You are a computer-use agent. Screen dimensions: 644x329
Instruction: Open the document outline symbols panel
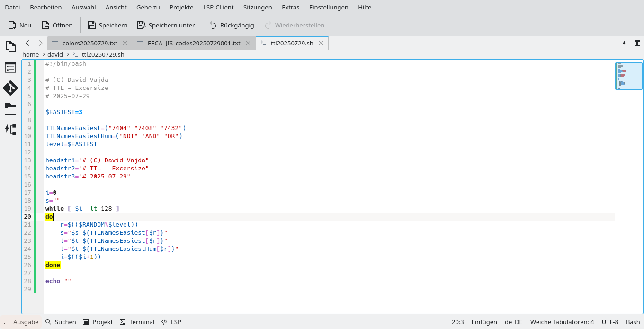[10, 67]
